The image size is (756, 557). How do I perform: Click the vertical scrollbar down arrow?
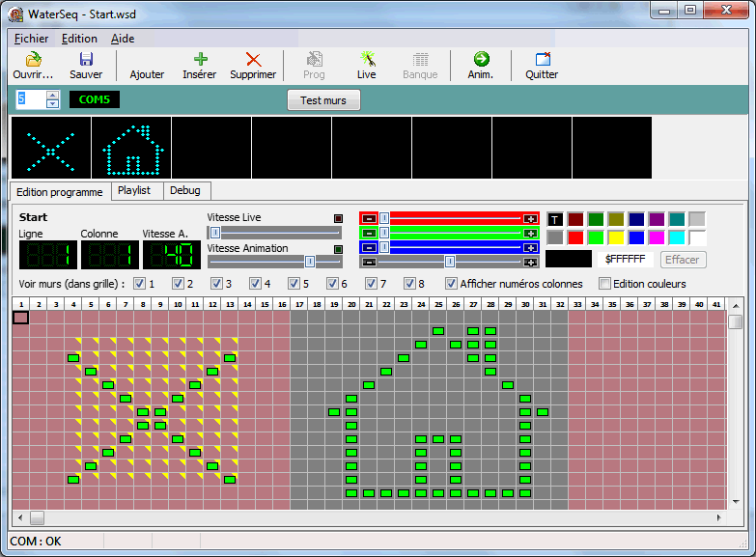(x=736, y=502)
